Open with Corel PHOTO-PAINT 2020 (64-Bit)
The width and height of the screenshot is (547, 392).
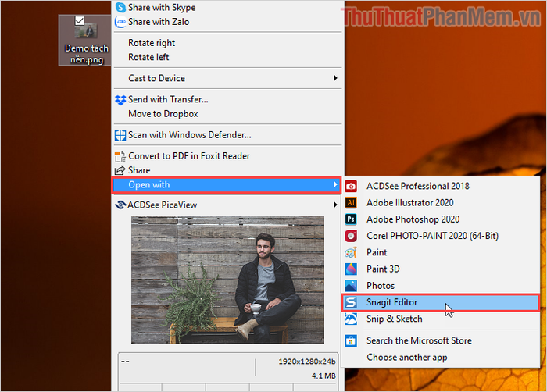pyautogui.click(x=441, y=236)
